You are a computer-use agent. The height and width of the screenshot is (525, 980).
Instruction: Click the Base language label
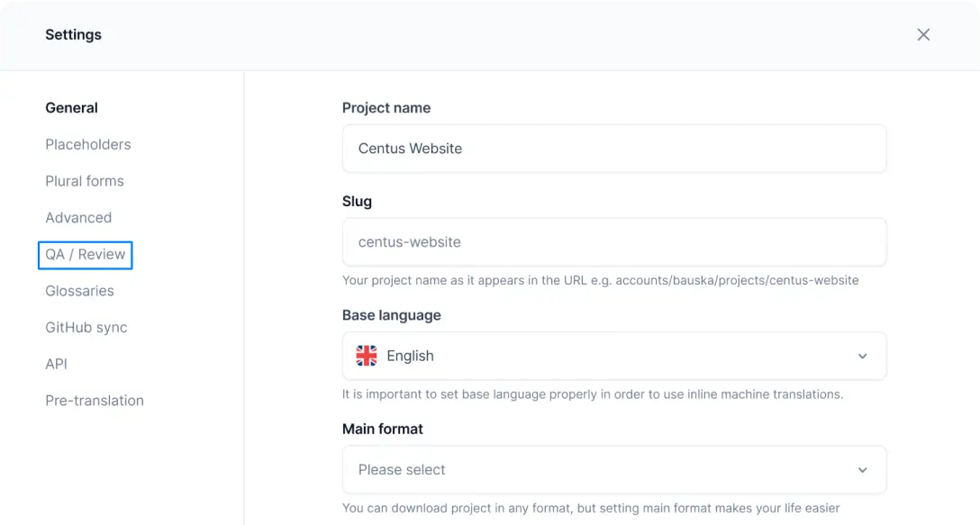click(x=391, y=315)
